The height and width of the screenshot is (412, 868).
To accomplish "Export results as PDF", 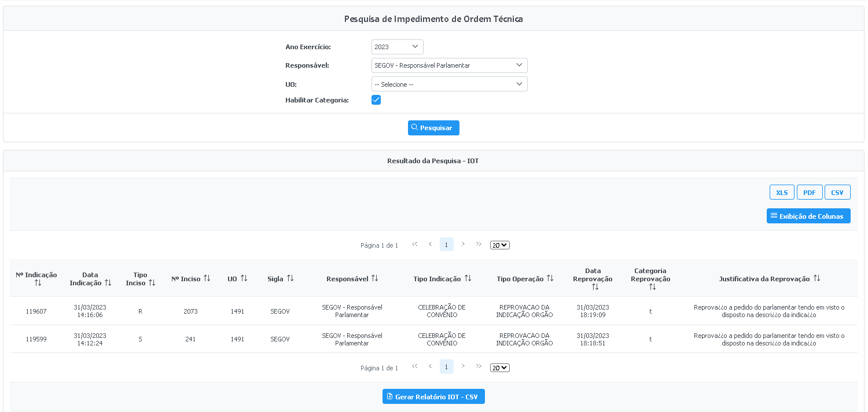I will click(x=809, y=193).
